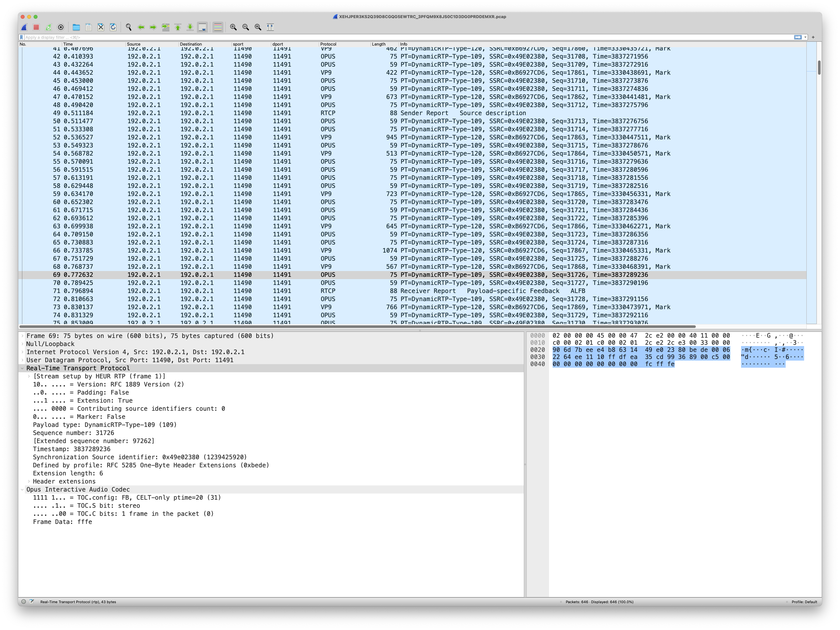Restart the current capture
The image size is (840, 630).
pyautogui.click(x=48, y=27)
